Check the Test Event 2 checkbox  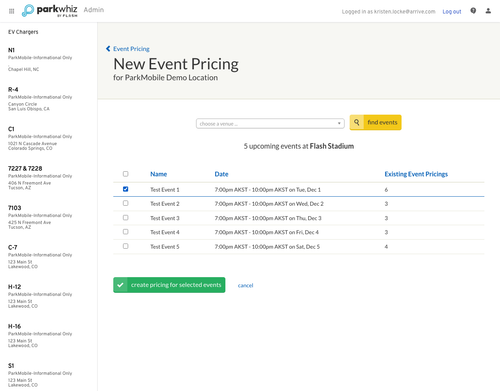pyautogui.click(x=125, y=203)
